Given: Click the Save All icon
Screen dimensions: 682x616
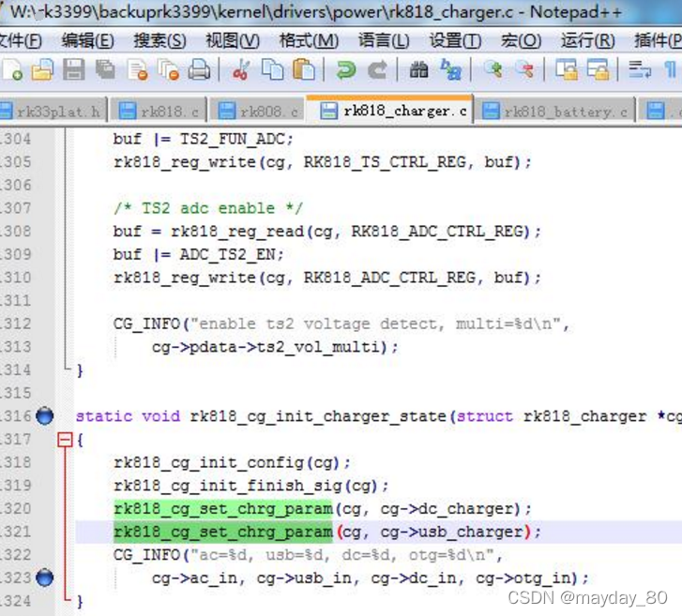Looking at the screenshot, I should [105, 70].
